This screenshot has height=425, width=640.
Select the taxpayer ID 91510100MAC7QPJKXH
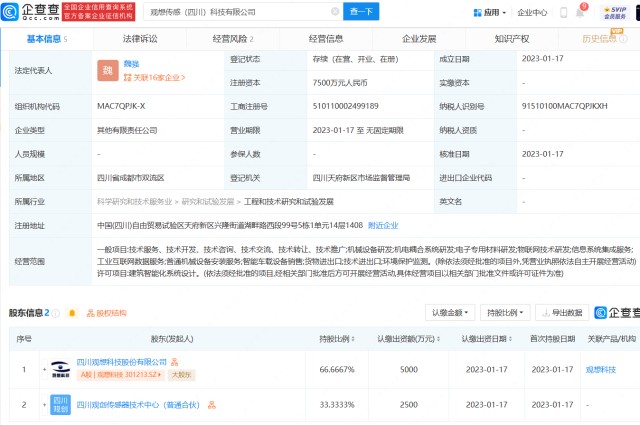click(x=564, y=106)
